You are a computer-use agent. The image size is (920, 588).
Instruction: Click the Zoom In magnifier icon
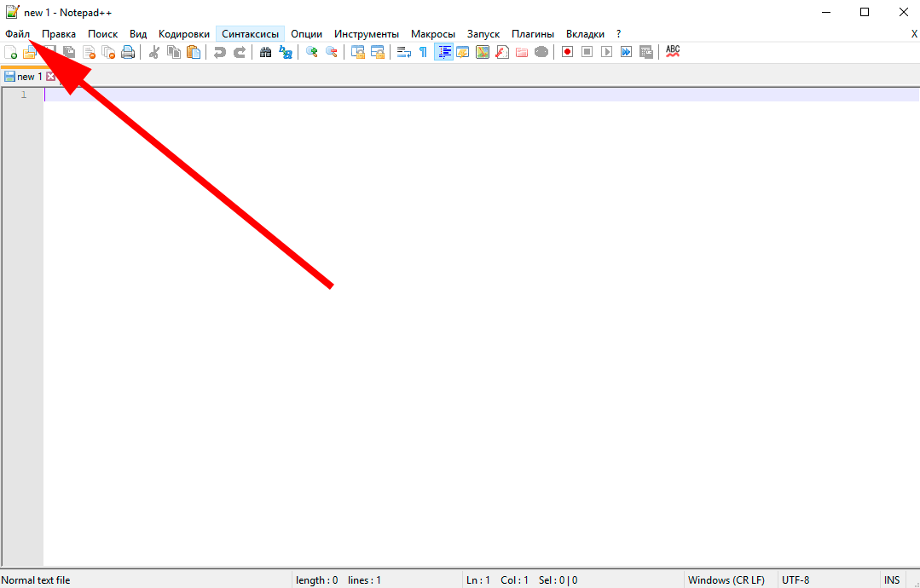click(x=312, y=52)
